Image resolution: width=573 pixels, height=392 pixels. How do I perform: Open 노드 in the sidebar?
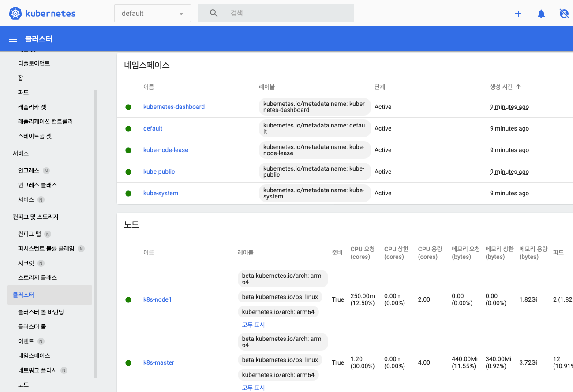point(23,385)
